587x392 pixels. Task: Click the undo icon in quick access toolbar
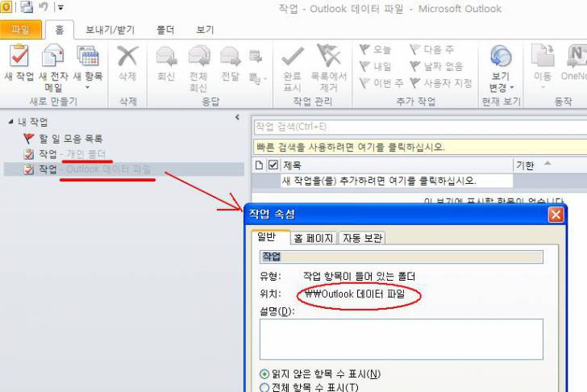point(44,6)
